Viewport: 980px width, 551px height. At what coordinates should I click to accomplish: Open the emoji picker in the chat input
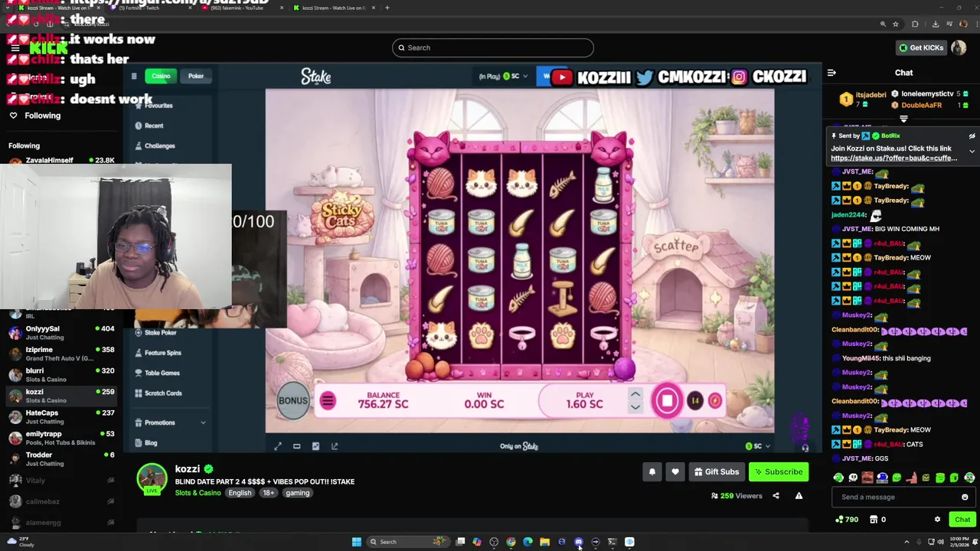point(965,497)
